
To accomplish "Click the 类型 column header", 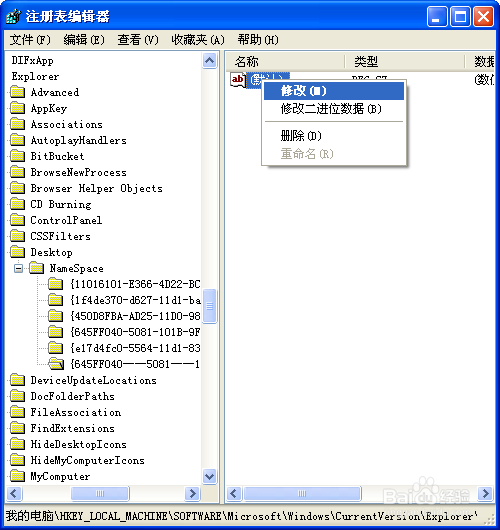I will [x=405, y=62].
